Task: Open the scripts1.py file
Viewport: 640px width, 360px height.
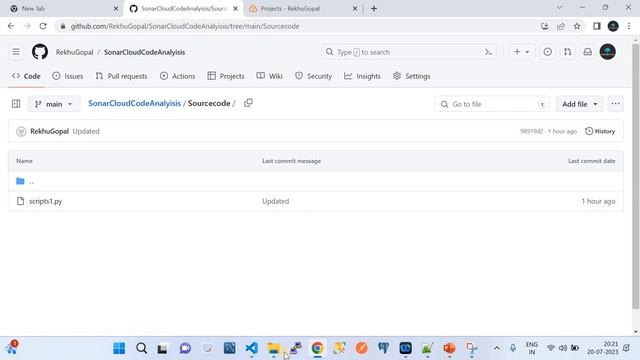Action: point(45,201)
